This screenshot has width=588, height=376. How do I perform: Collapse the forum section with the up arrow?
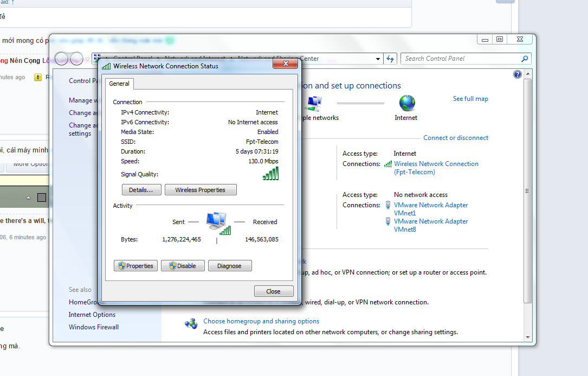pyautogui.click(x=28, y=197)
